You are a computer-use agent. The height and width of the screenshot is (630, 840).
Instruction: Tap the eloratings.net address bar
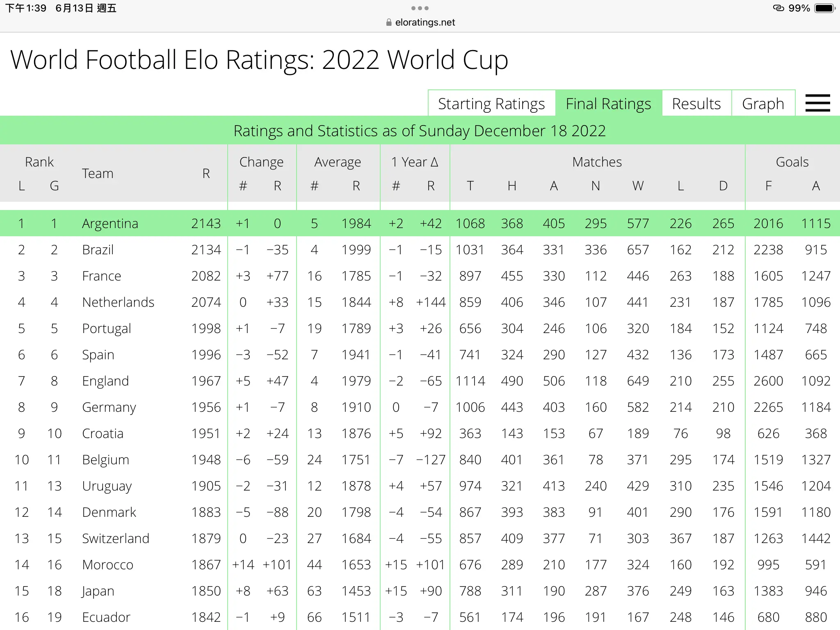420,23
